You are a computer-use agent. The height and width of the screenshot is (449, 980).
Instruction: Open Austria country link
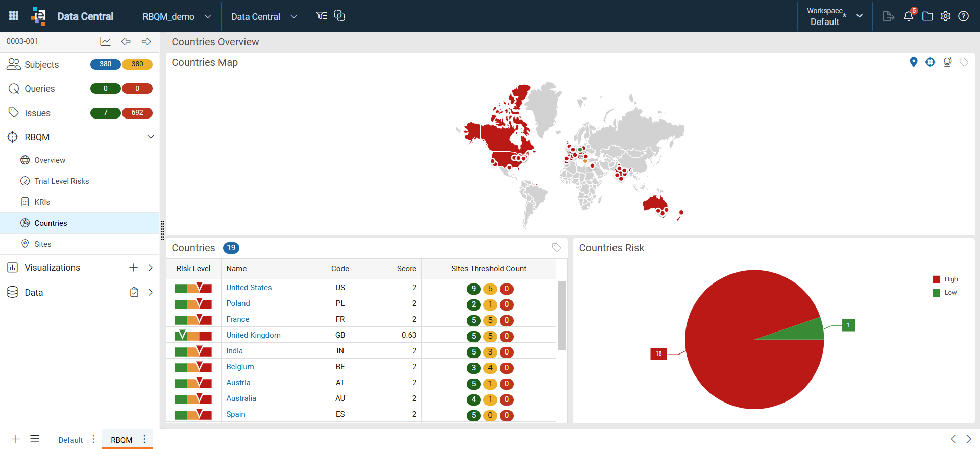click(x=238, y=383)
